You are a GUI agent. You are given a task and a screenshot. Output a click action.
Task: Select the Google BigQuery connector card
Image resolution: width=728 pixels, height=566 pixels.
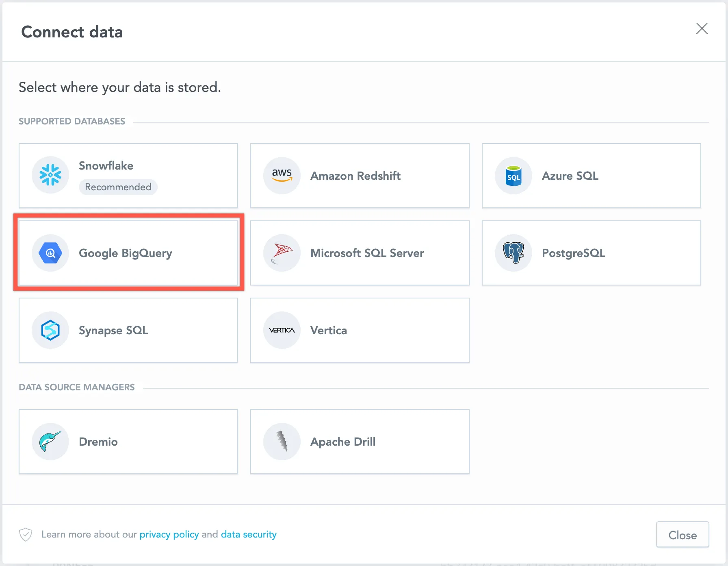click(128, 253)
